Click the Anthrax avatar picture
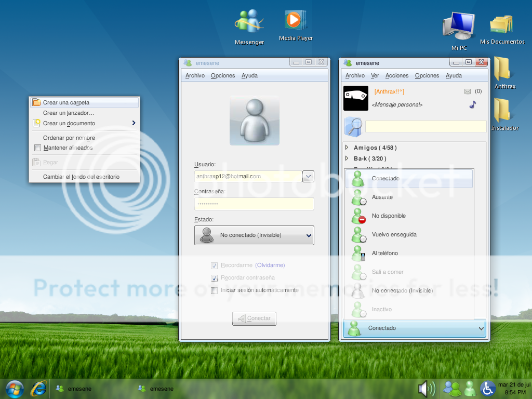Image resolution: width=532 pixels, height=399 pixels. pyautogui.click(x=356, y=98)
